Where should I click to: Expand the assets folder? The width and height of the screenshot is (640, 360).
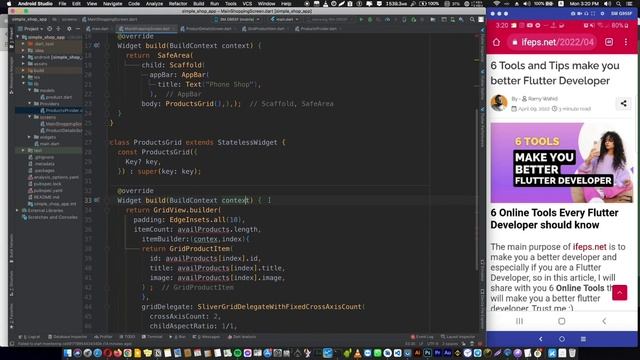24,64
